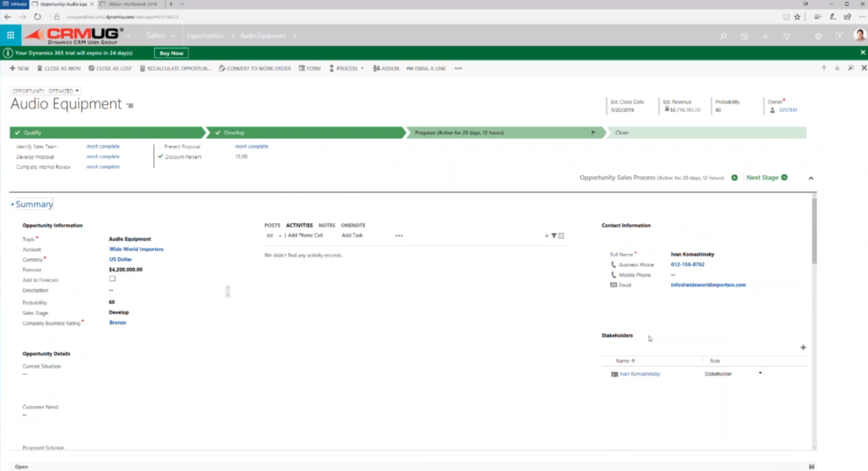
Task: Go to next record down arrow
Action: (x=837, y=68)
